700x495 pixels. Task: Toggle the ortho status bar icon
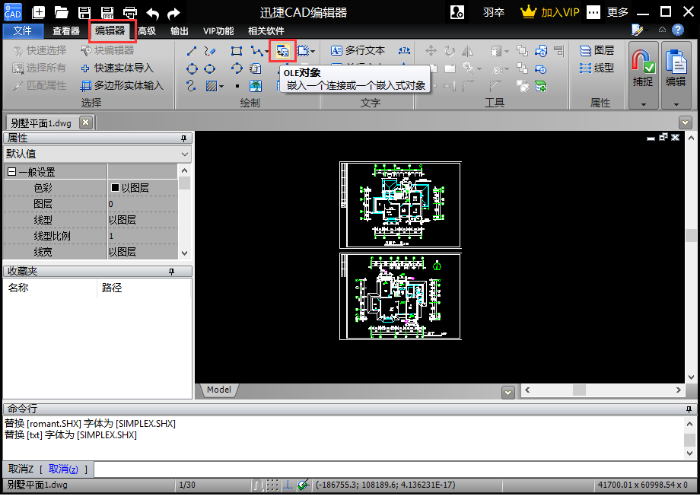click(x=288, y=485)
